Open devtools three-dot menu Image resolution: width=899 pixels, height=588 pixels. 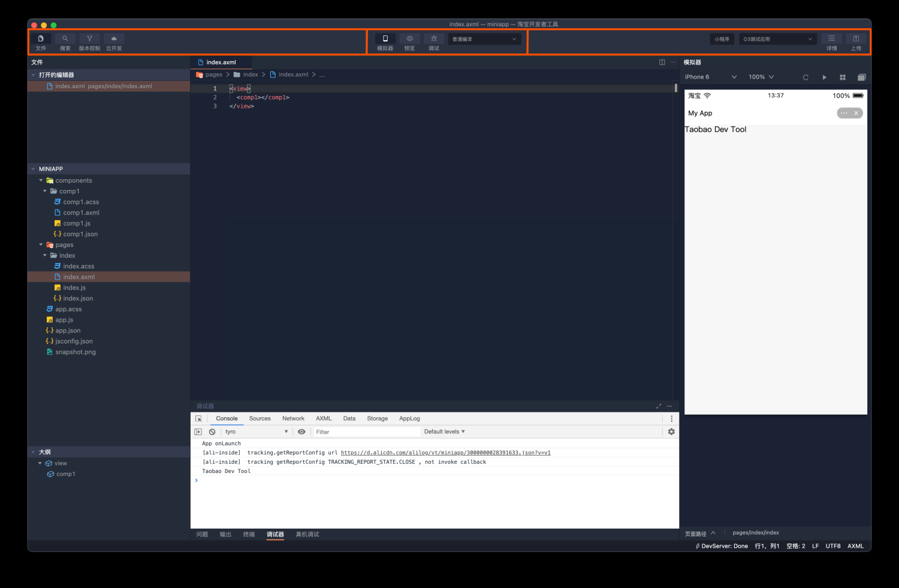tap(671, 418)
